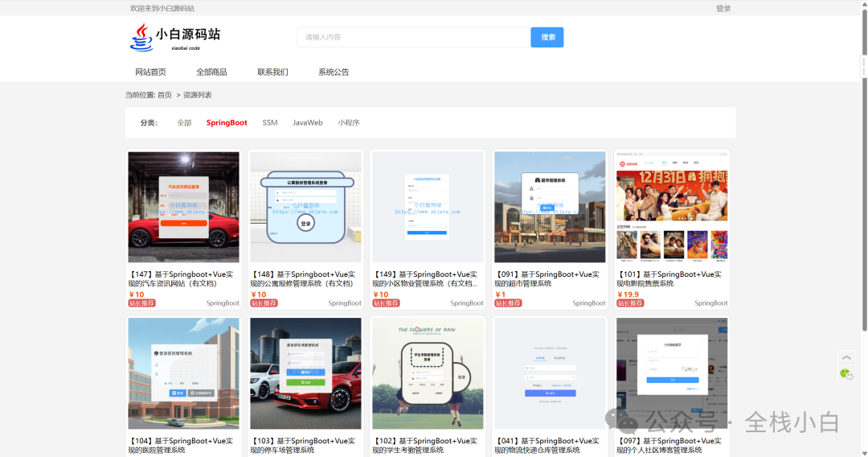Click the SpringBoot tag on card 【101】
The height and width of the screenshot is (457, 868).
click(710, 303)
